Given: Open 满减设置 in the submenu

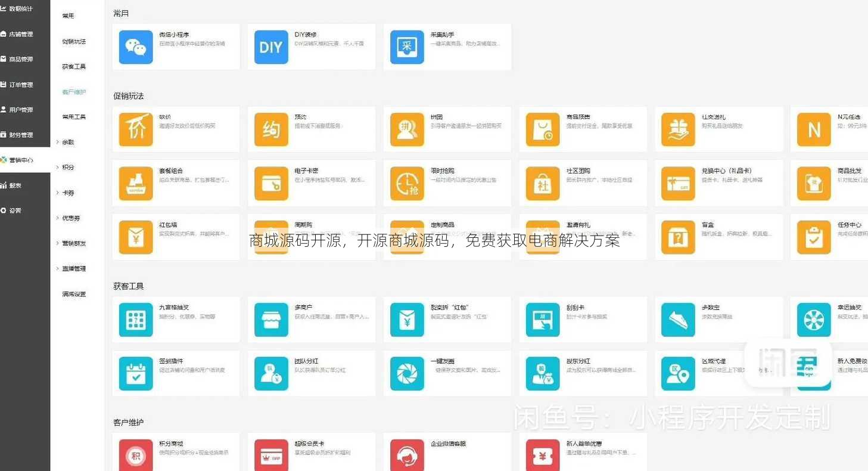Looking at the screenshot, I should pyautogui.click(x=74, y=294).
